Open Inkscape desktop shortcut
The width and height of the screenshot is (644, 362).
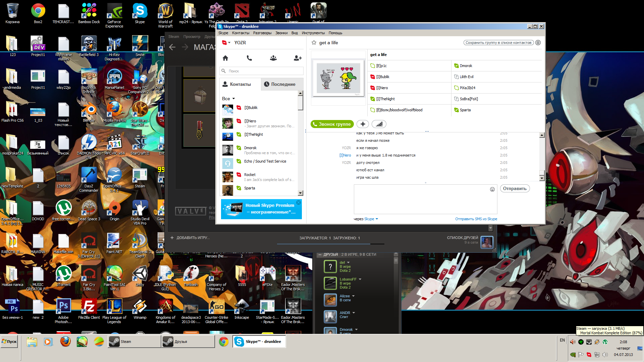[242, 309]
